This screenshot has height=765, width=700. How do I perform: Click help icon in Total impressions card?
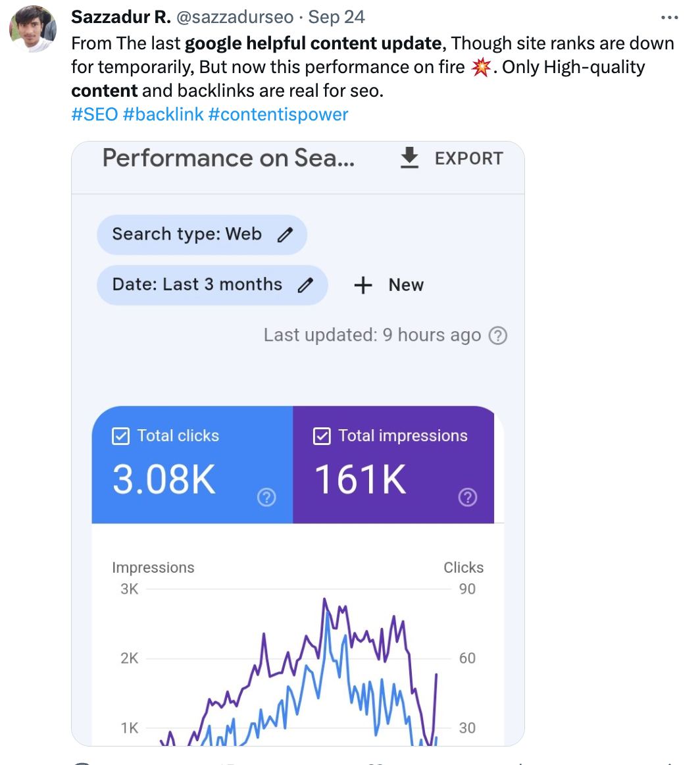[x=467, y=498]
